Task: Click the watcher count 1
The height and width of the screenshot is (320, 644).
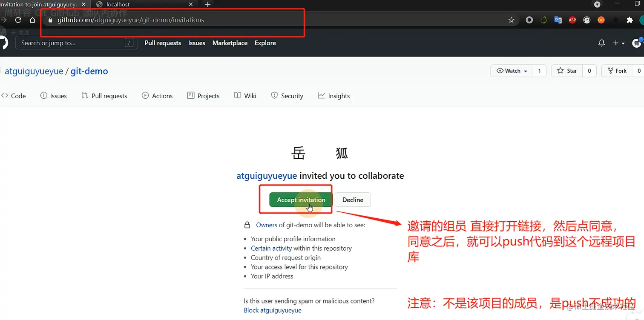Action: pos(540,71)
